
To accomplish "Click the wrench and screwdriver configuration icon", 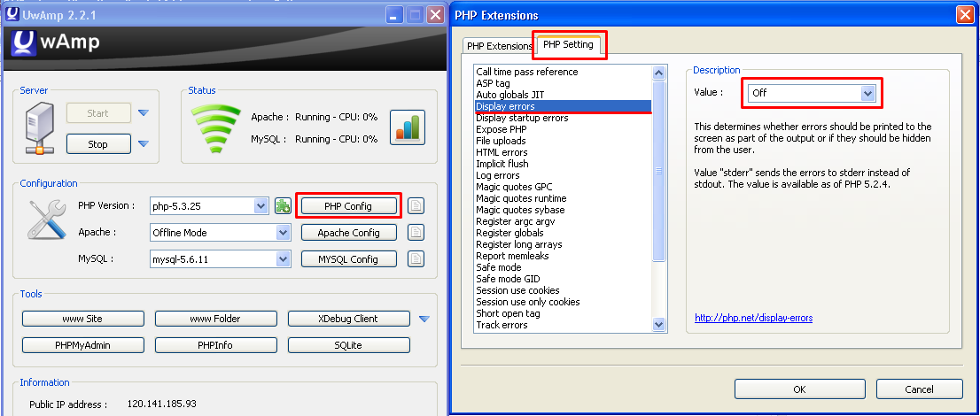I will click(47, 220).
